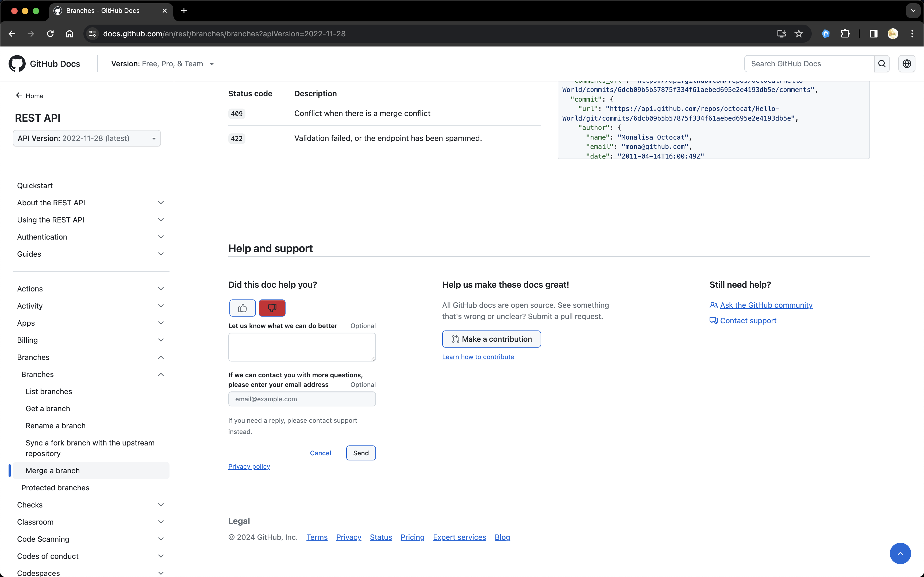Image resolution: width=924 pixels, height=577 pixels.
Task: Open the language globe selector
Action: click(907, 64)
